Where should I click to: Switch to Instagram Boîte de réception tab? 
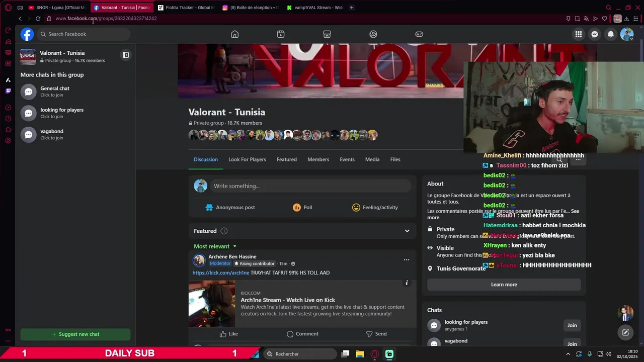(251, 8)
